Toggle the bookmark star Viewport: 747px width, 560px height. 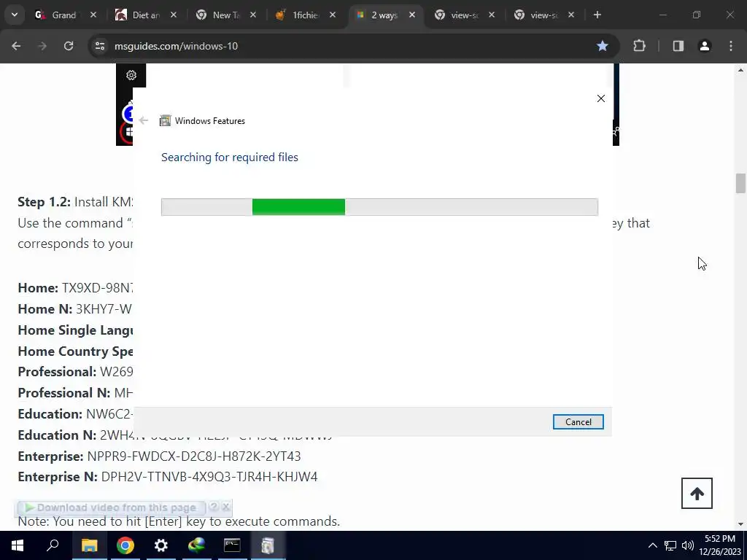[603, 46]
